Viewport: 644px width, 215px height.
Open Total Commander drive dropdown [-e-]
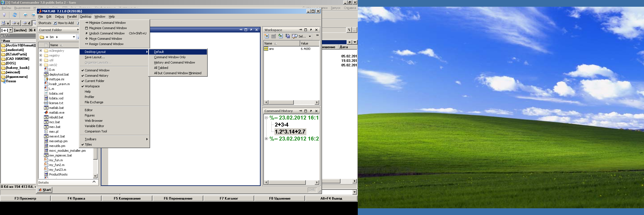tap(11, 30)
